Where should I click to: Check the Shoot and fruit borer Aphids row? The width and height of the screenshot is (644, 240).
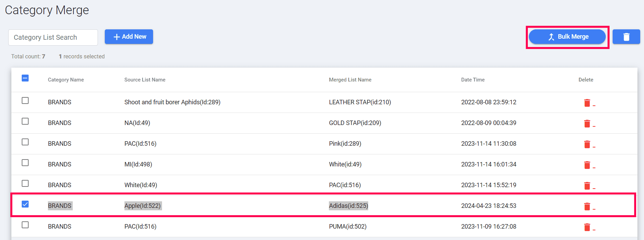click(x=25, y=100)
